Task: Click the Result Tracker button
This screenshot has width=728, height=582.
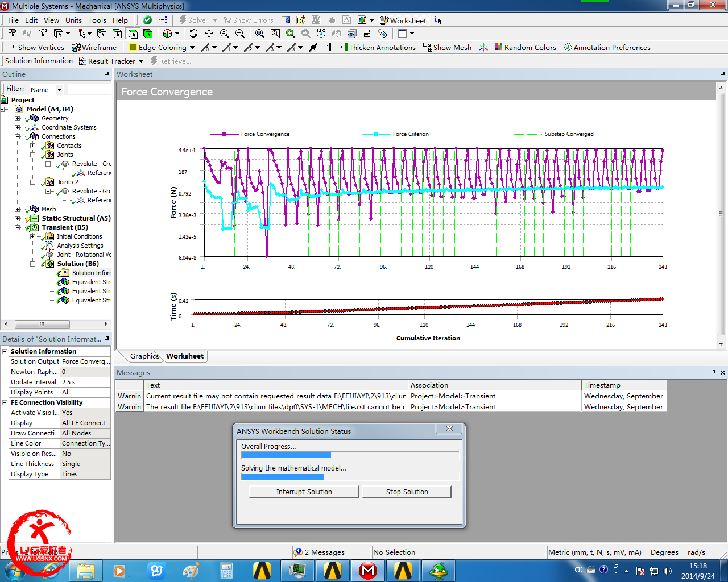Action: point(111,61)
